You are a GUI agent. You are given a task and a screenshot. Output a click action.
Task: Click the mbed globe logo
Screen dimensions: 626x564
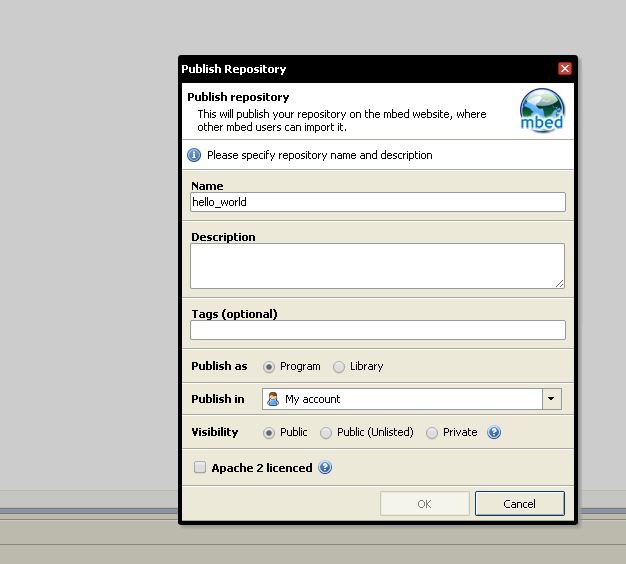[x=542, y=110]
